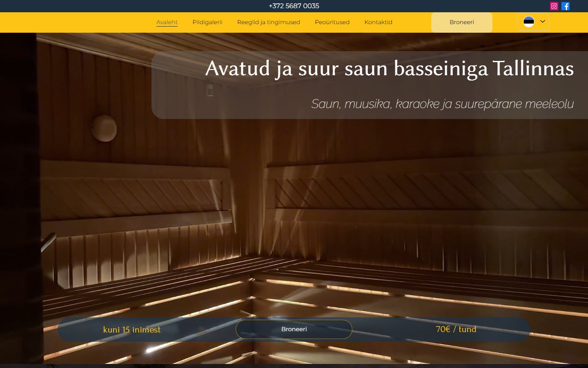Viewport: 588px width, 368px height.
Task: Click the 'Saun, muusika, karaoke' subtitle
Action: pos(443,104)
